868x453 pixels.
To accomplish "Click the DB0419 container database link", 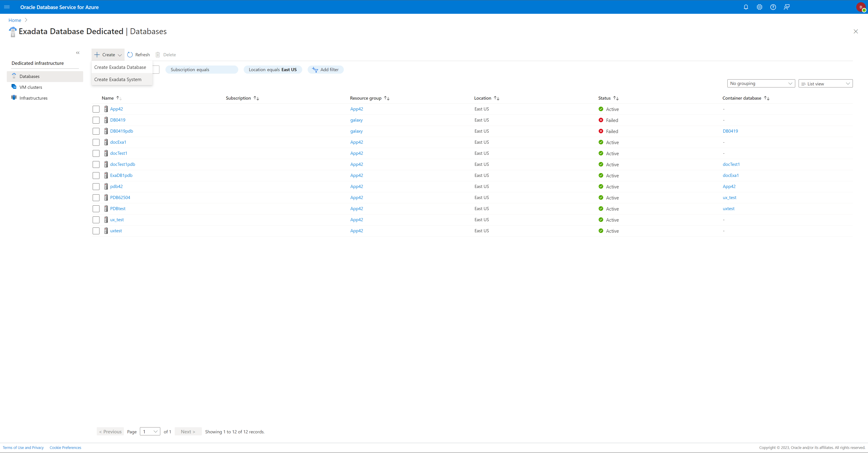I will (x=730, y=131).
